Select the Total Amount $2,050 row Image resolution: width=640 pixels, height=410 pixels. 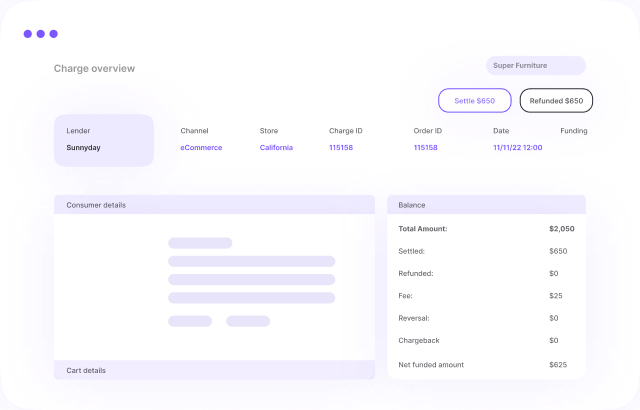(x=486, y=229)
